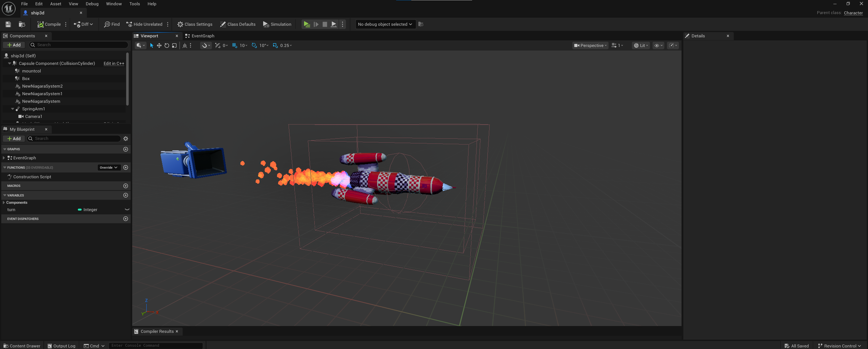The height and width of the screenshot is (349, 868).
Task: Add a new event dispatcher
Action: [x=126, y=219]
